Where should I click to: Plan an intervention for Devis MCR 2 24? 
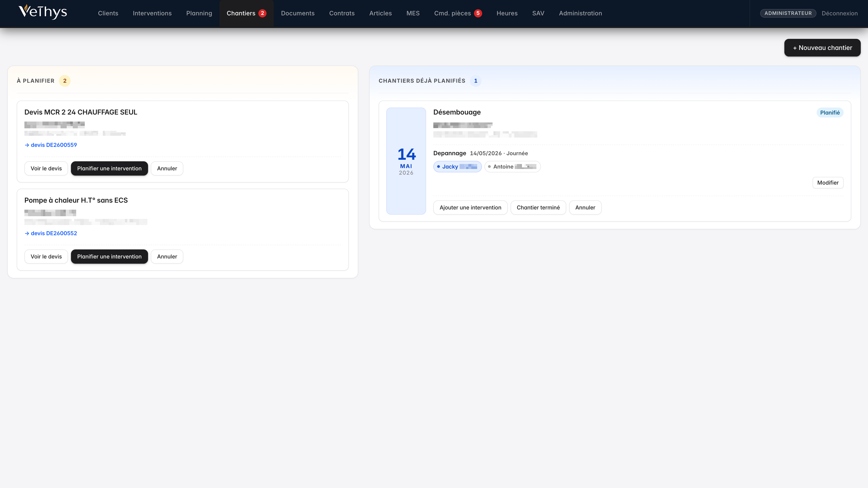(x=109, y=168)
